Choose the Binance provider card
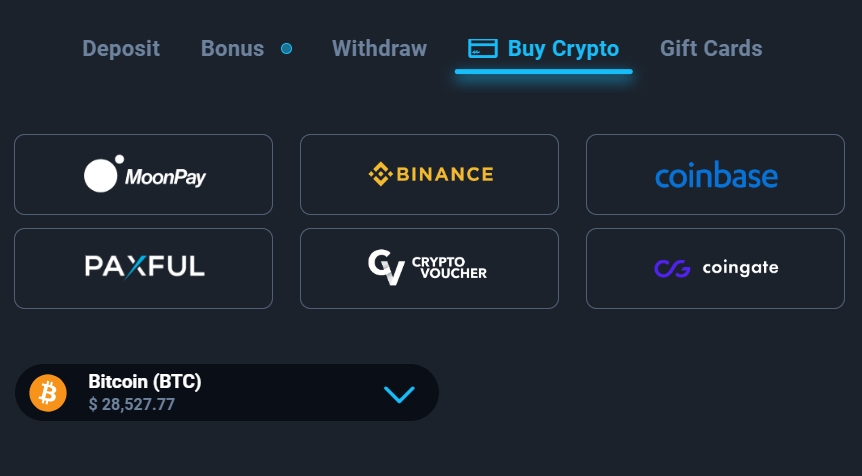 click(429, 175)
